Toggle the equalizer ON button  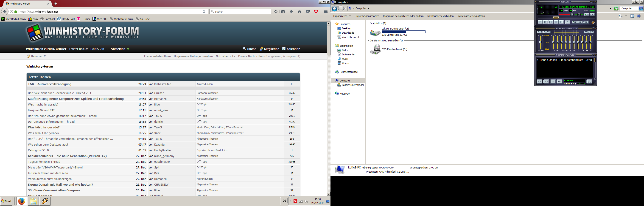click(540, 32)
